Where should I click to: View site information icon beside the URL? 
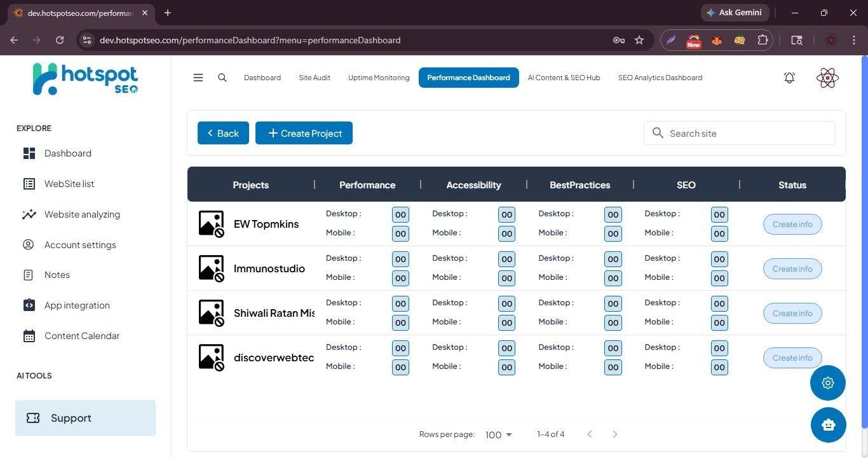[x=87, y=40]
